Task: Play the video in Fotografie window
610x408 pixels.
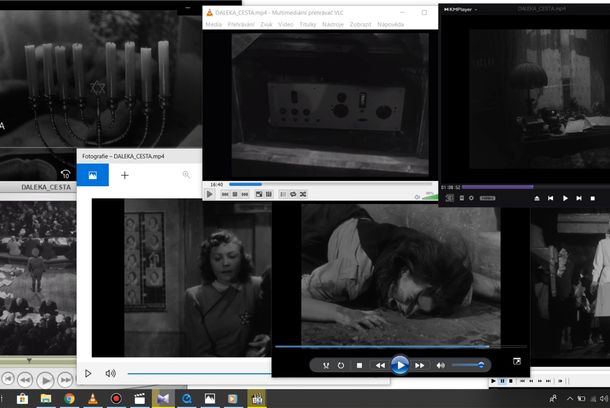Action: [x=88, y=373]
